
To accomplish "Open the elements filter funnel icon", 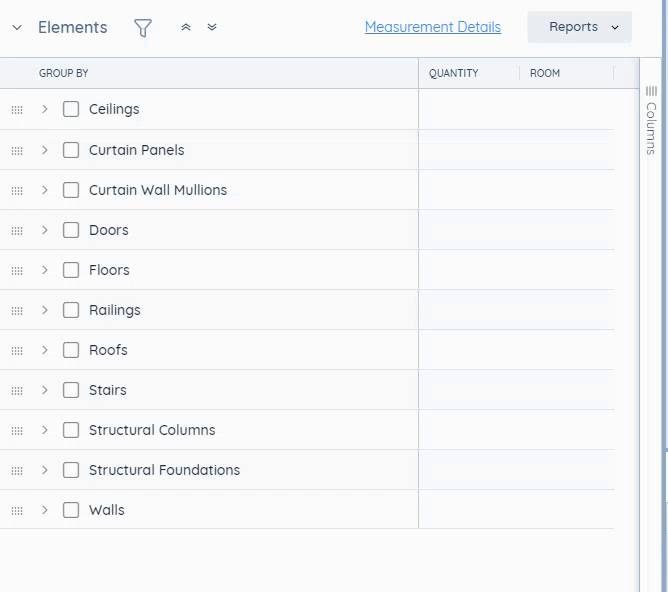I will tap(143, 28).
